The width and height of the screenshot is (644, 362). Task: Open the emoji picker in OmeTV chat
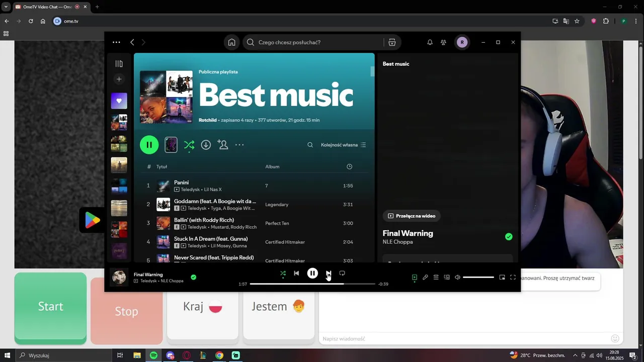pos(615,338)
